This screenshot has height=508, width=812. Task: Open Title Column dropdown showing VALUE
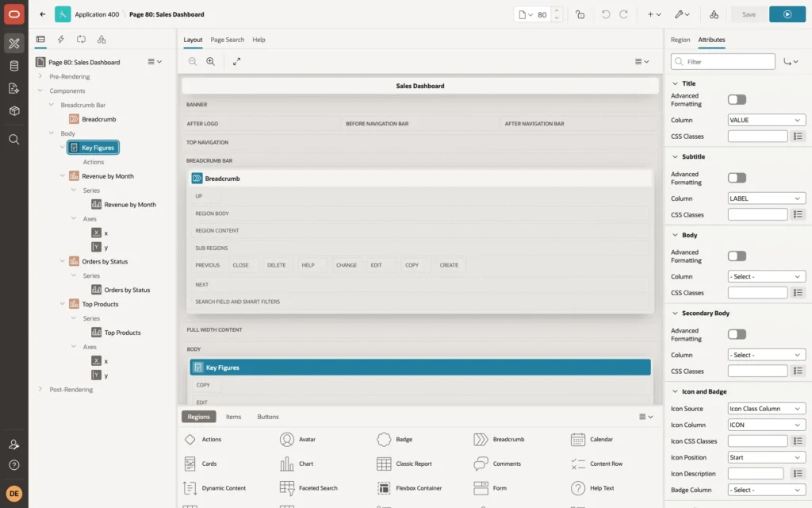[x=767, y=121]
